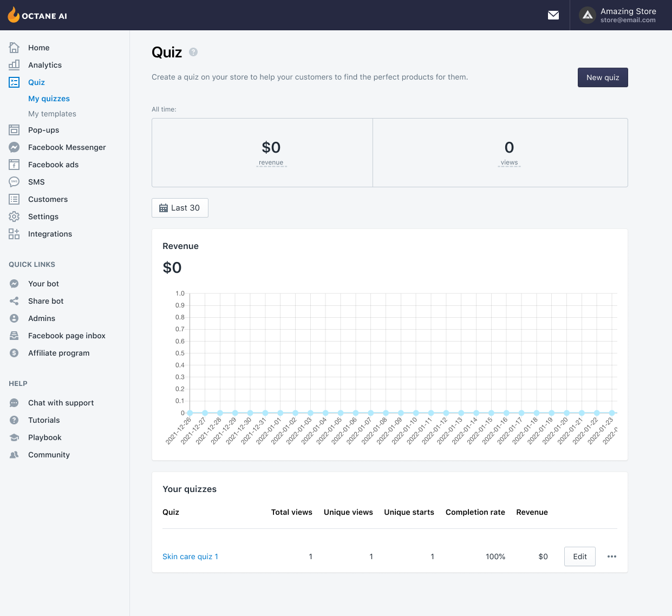Image resolution: width=672 pixels, height=616 pixels.
Task: Click the Facebook Messenger sidebar icon
Action: 14,147
